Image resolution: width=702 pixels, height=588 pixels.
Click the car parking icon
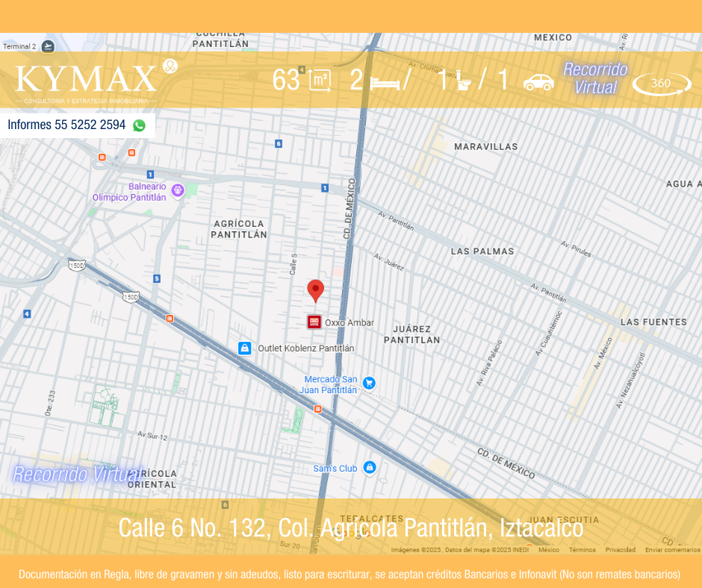pyautogui.click(x=538, y=82)
